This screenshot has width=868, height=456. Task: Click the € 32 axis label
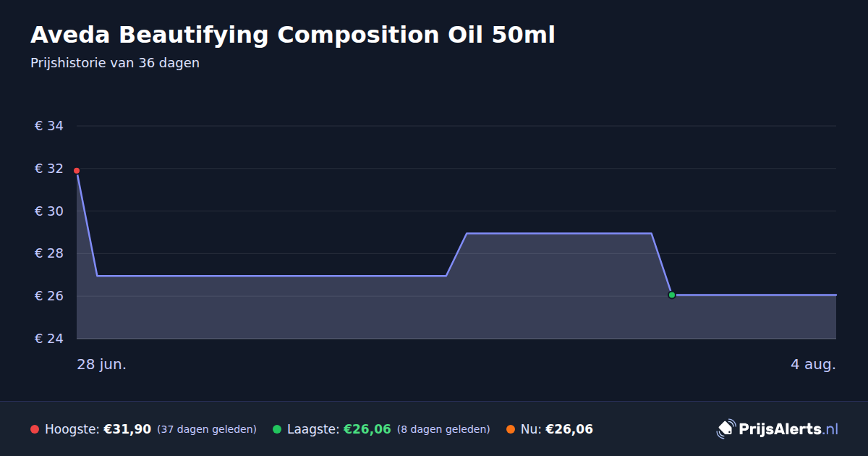click(x=49, y=169)
